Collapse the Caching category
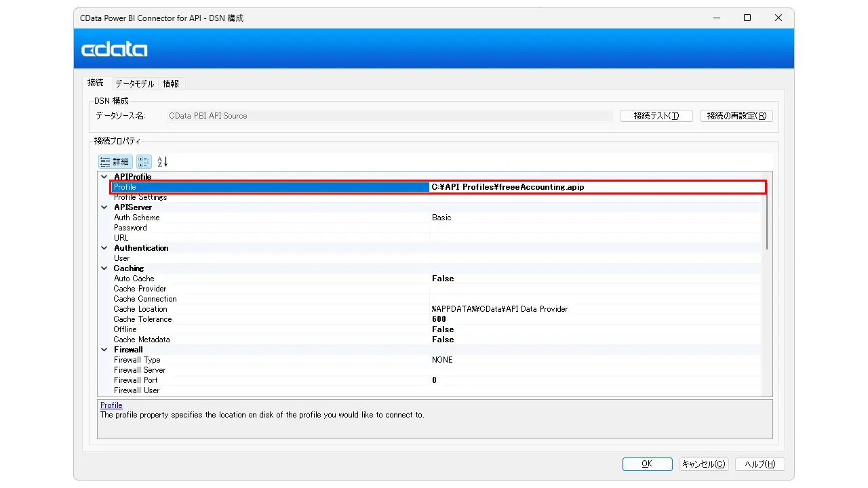The image size is (868, 488). [x=104, y=268]
